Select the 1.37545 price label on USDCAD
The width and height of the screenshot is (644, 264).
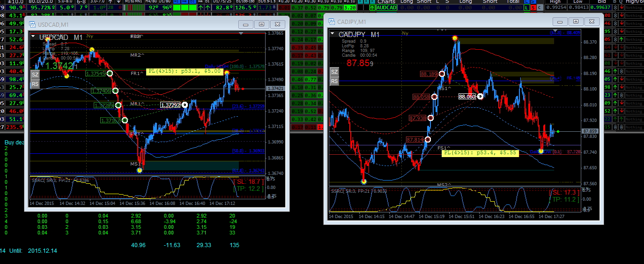96,74
